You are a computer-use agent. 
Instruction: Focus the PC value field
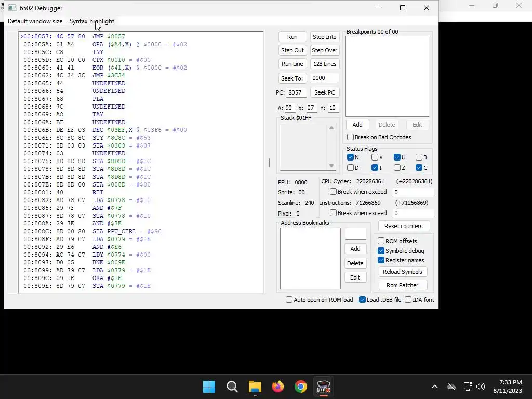(x=296, y=92)
